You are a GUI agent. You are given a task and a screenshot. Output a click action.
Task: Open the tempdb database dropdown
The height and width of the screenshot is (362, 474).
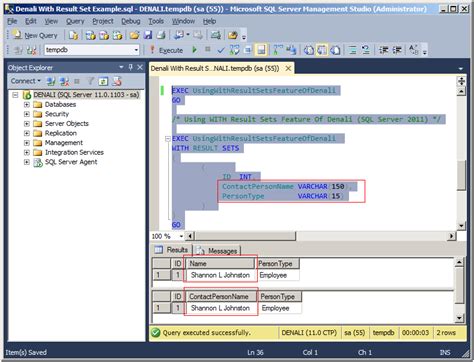pyautogui.click(x=136, y=50)
